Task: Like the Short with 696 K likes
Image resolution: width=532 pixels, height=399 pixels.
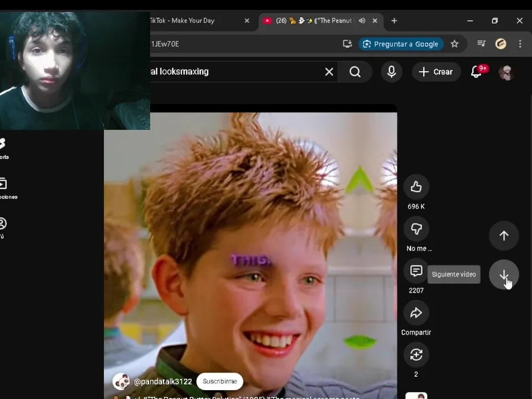Action: click(x=416, y=187)
